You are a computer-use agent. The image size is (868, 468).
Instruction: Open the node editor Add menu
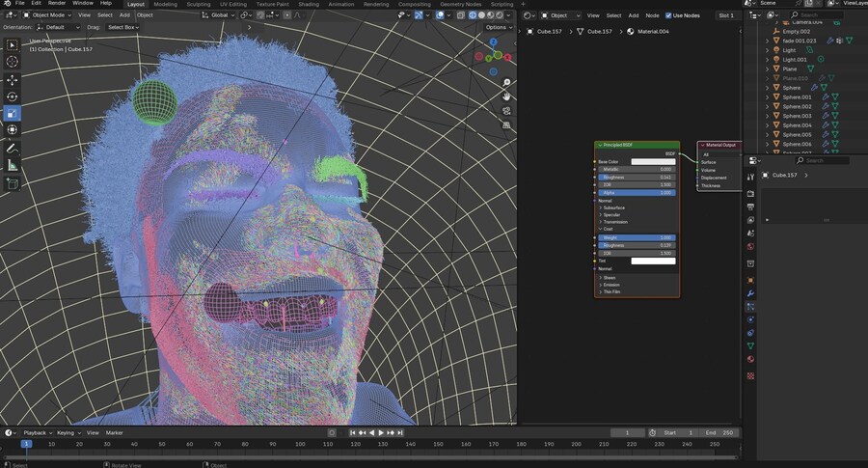point(634,15)
